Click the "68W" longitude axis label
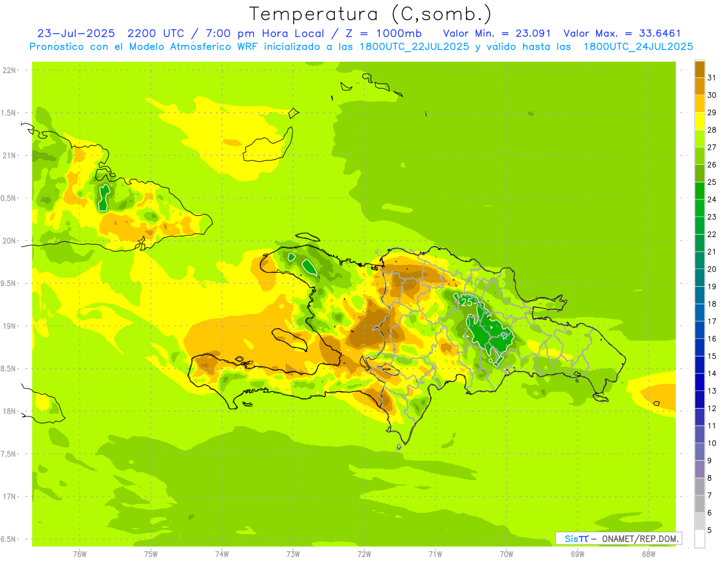Viewport: 728px width, 562px height. pyautogui.click(x=649, y=554)
